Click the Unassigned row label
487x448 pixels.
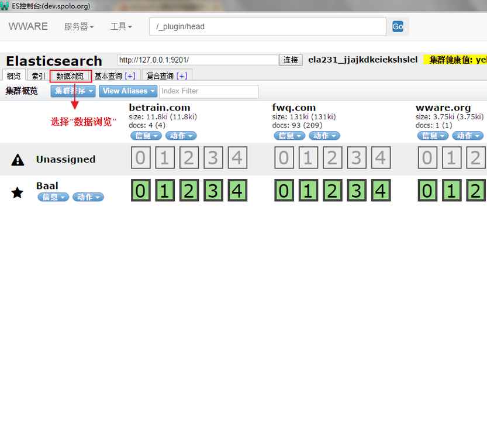pos(66,160)
